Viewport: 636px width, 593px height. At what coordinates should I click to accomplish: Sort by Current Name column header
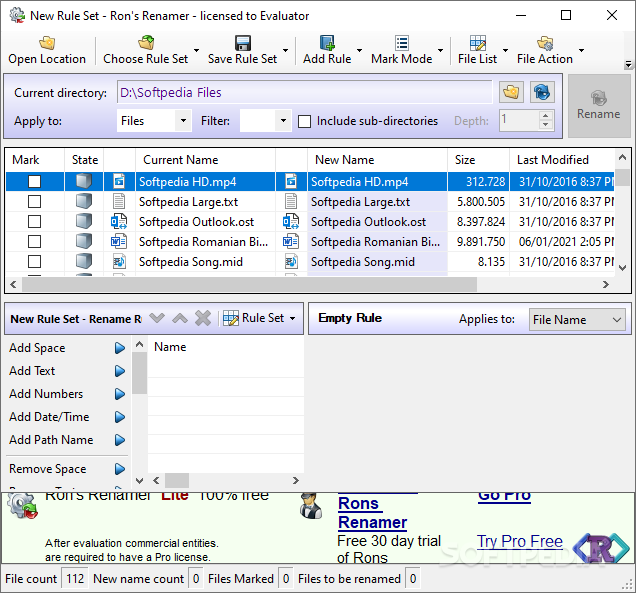[205, 160]
